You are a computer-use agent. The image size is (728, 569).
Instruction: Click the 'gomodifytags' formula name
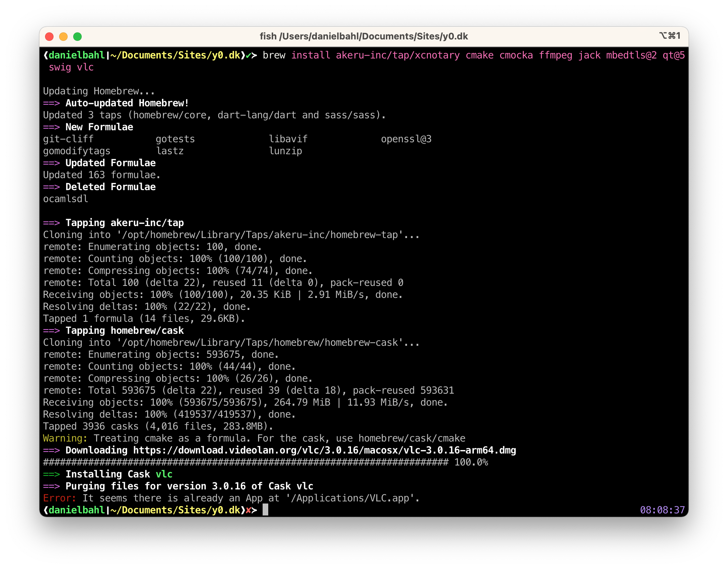click(77, 151)
